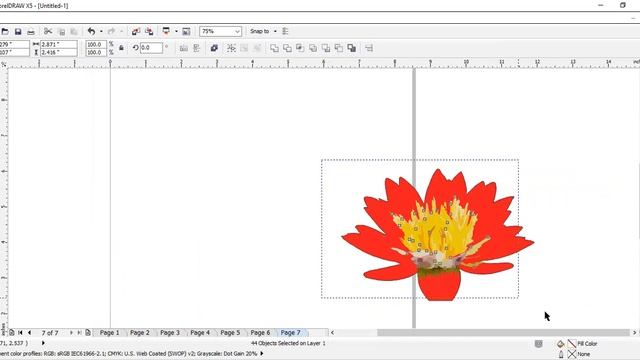Create boundary around selected objects
This screenshot has height=360, width=640.
click(x=351, y=48)
